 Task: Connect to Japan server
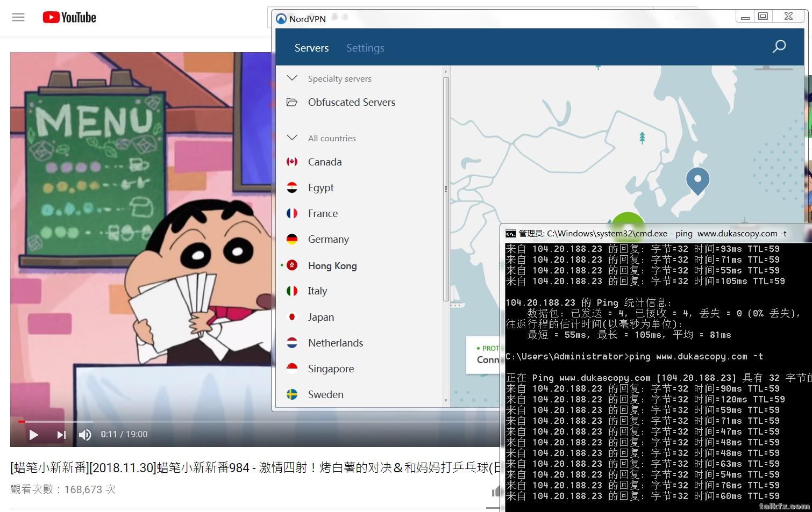(321, 317)
